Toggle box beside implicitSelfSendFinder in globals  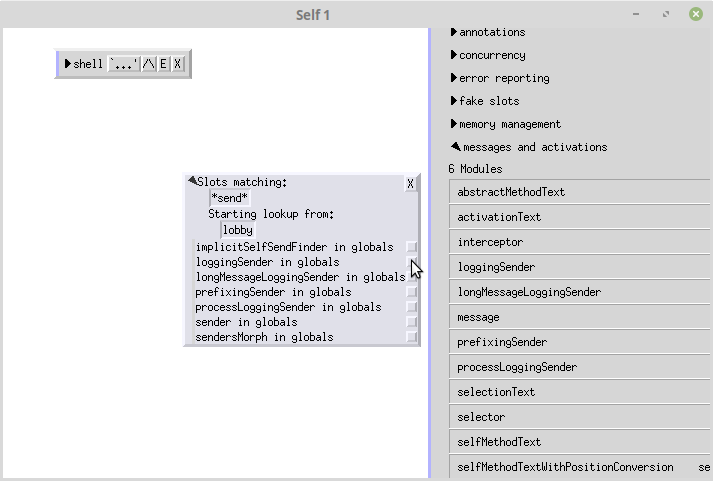412,246
